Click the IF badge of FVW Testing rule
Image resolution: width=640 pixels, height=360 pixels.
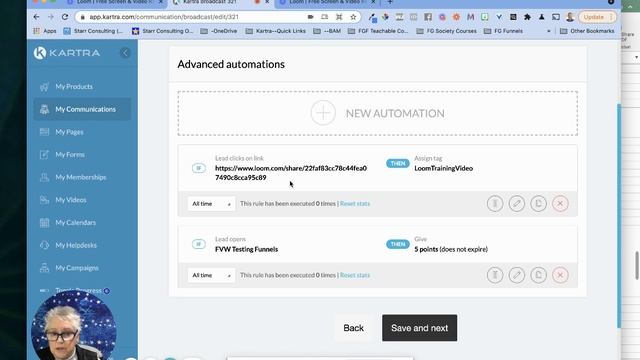pyautogui.click(x=199, y=244)
